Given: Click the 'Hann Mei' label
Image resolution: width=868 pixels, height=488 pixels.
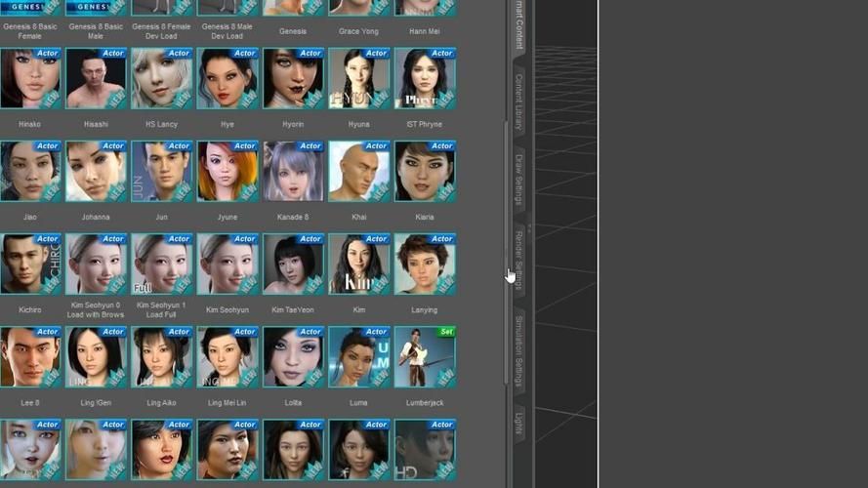Looking at the screenshot, I should pyautogui.click(x=425, y=31).
